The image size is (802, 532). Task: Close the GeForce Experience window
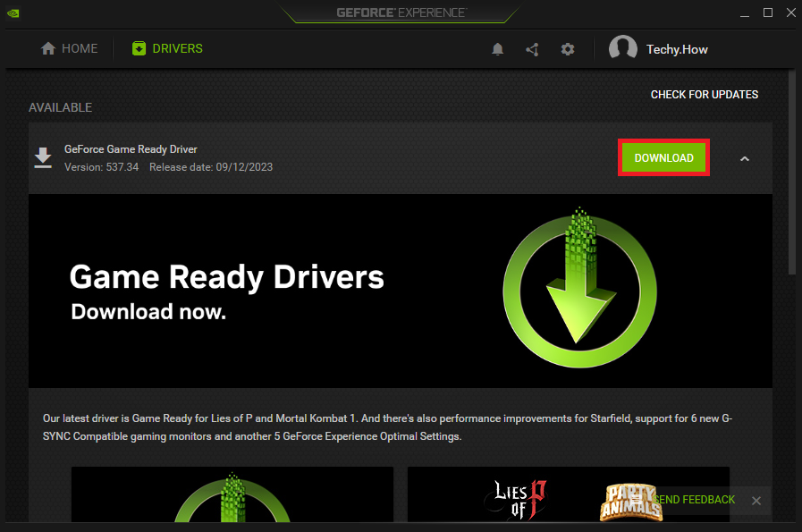click(x=790, y=13)
